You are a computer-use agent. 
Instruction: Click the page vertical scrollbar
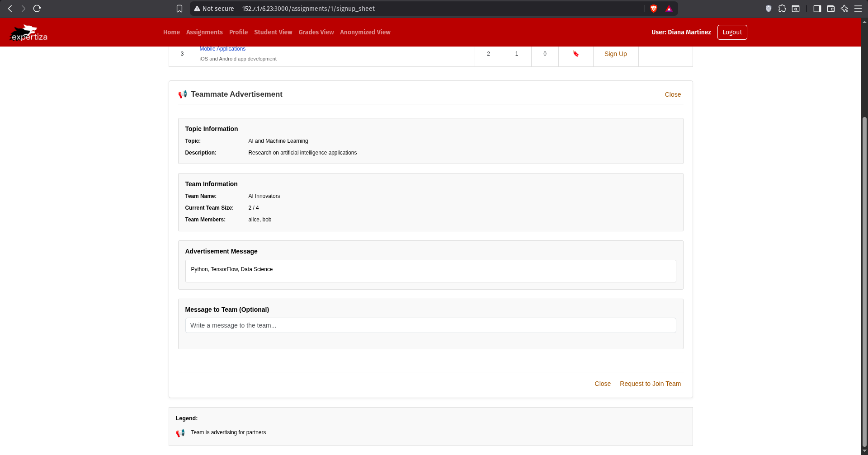pyautogui.click(x=864, y=280)
